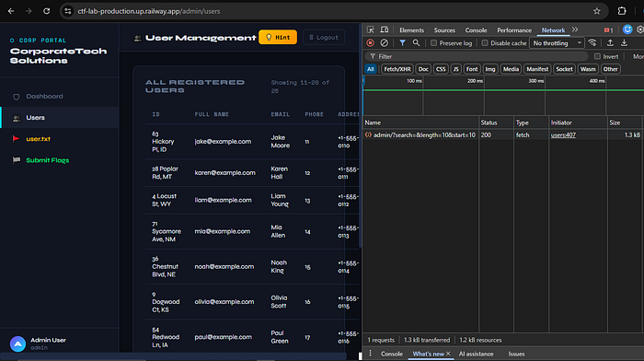Open network conditions wifi icon
The image size is (644, 361).
592,42
